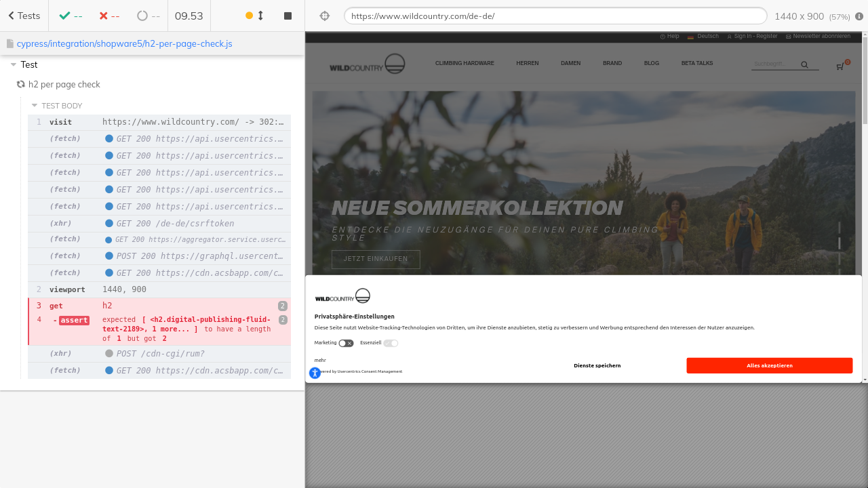Open the selector playground crosshair icon
The height and width of the screenshot is (488, 868).
point(325,16)
